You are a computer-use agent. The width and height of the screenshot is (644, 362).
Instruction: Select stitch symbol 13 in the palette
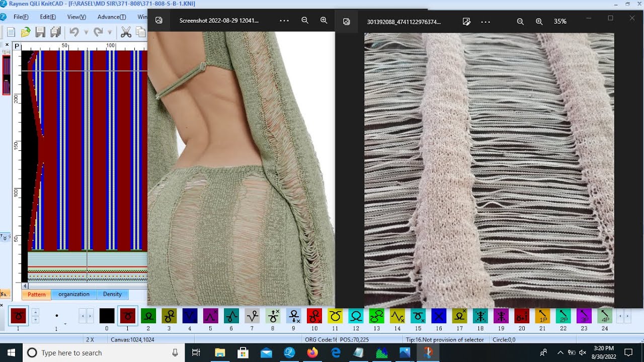click(376, 316)
